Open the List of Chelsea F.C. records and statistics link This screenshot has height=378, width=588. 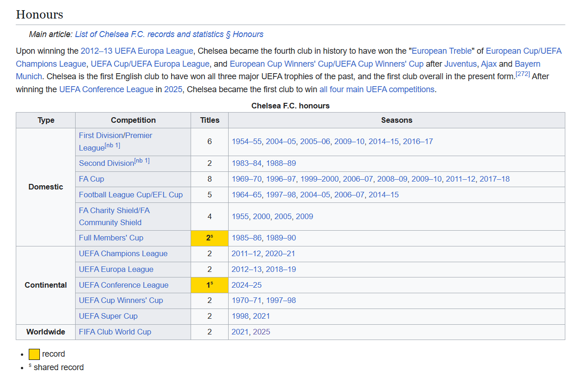tap(169, 34)
